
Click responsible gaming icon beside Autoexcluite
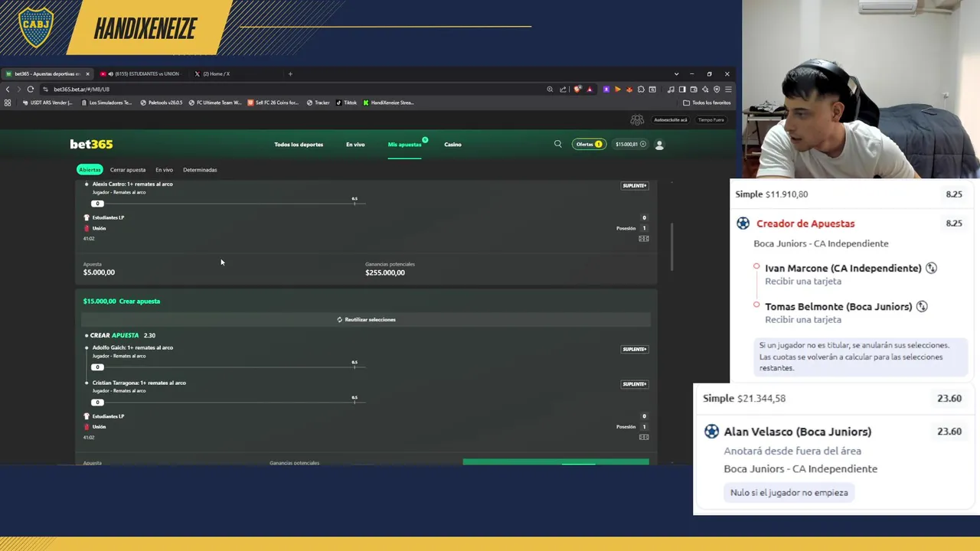tap(637, 120)
